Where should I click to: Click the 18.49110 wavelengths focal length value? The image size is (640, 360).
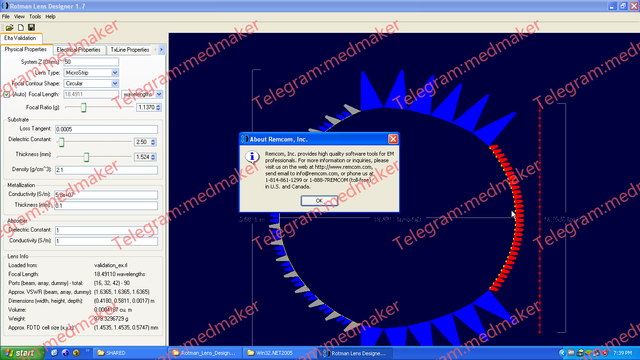click(119, 274)
